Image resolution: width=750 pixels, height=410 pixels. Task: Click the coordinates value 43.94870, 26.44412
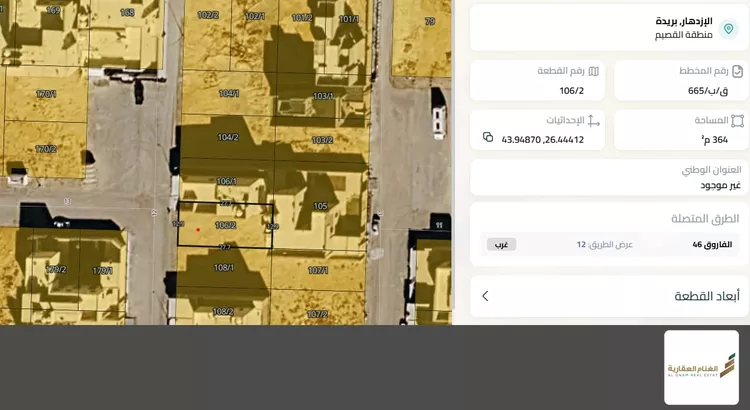pos(542,140)
